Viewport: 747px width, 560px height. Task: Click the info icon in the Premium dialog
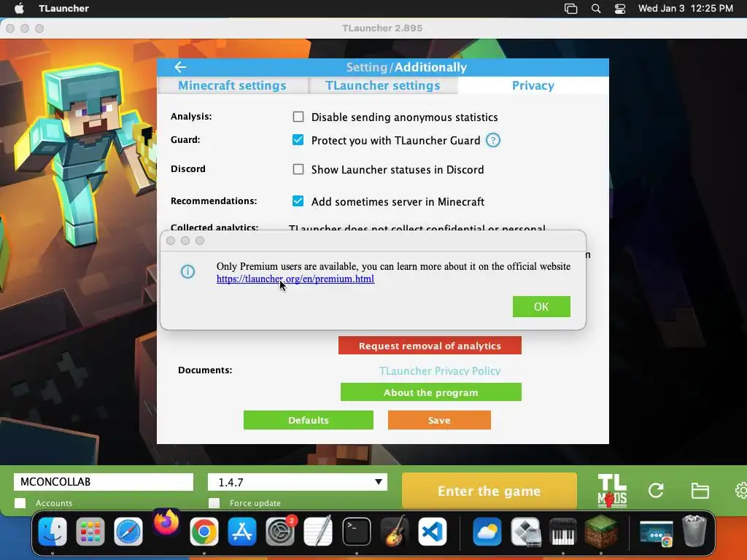187,271
